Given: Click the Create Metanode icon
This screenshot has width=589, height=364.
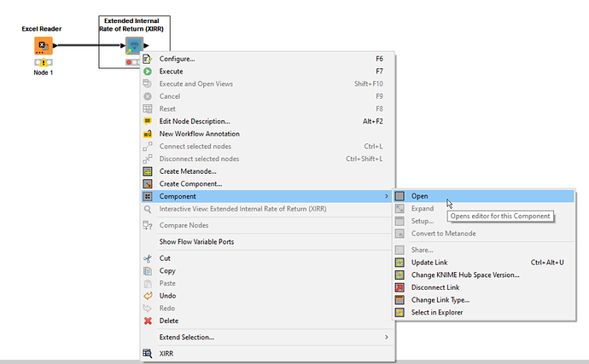Looking at the screenshot, I should tap(148, 171).
